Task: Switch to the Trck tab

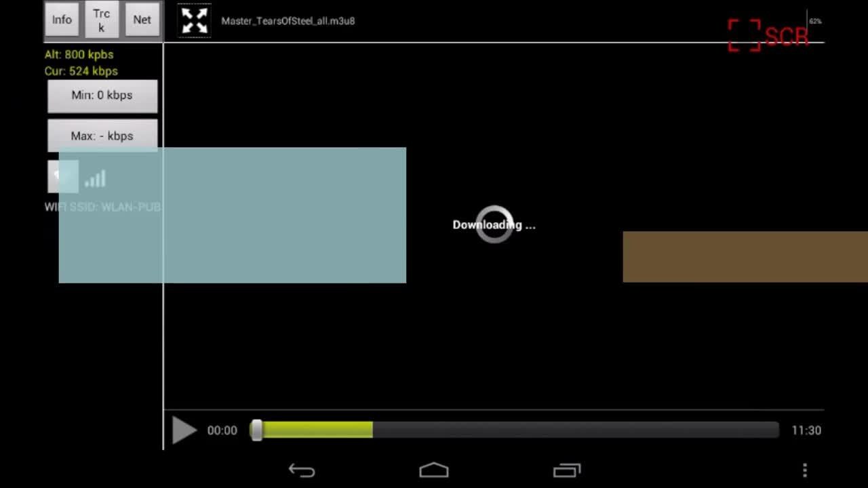Action: pos(101,20)
